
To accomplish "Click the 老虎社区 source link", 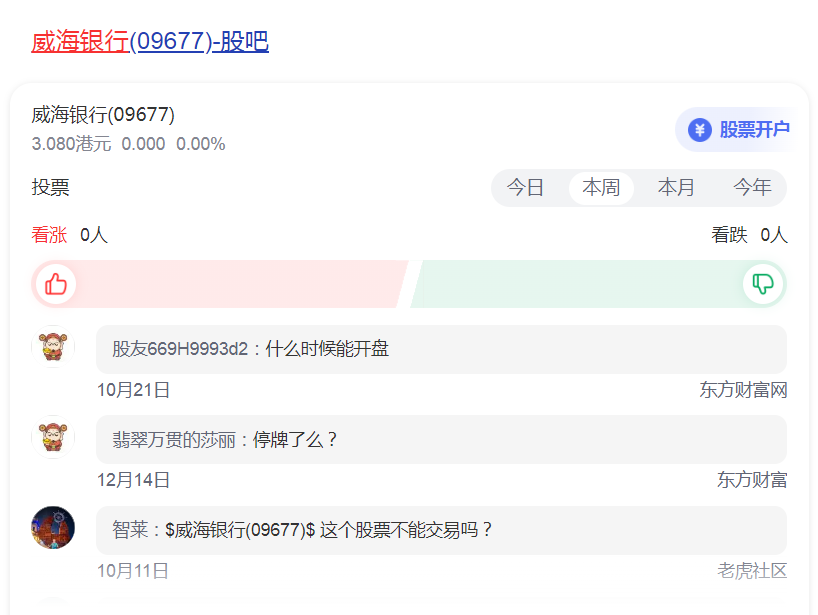I will coord(752,571).
